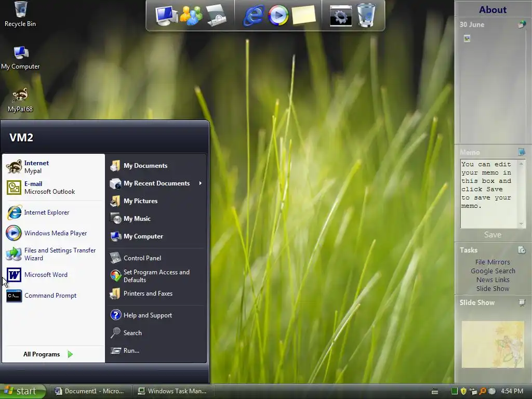
Task: Open Internet Mypal from Start menu
Action: [x=54, y=167]
